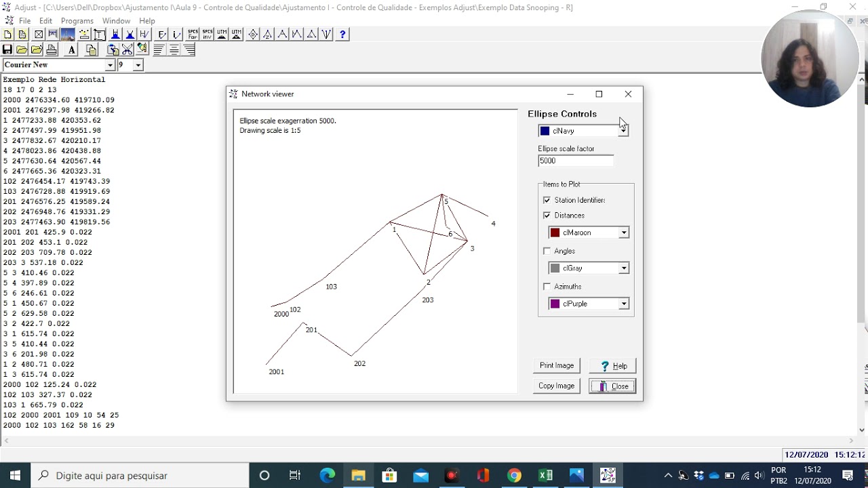Open the font settings letter A icon
Image resolution: width=868 pixels, height=488 pixels.
[72, 49]
